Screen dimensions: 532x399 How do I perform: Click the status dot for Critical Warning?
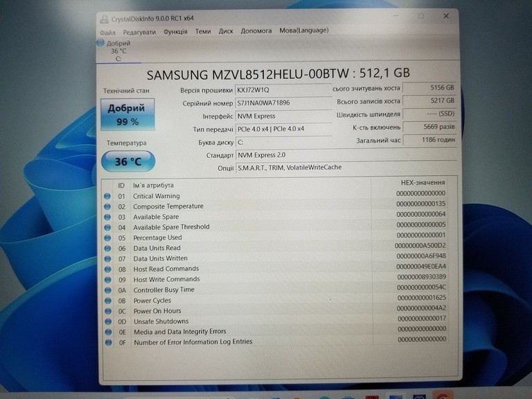107,196
